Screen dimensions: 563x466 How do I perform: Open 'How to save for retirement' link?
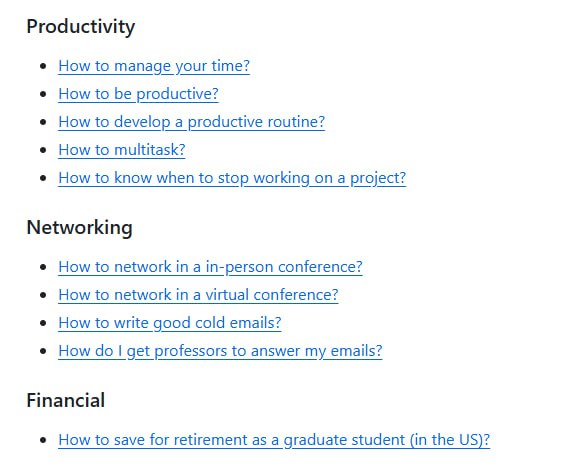point(274,440)
